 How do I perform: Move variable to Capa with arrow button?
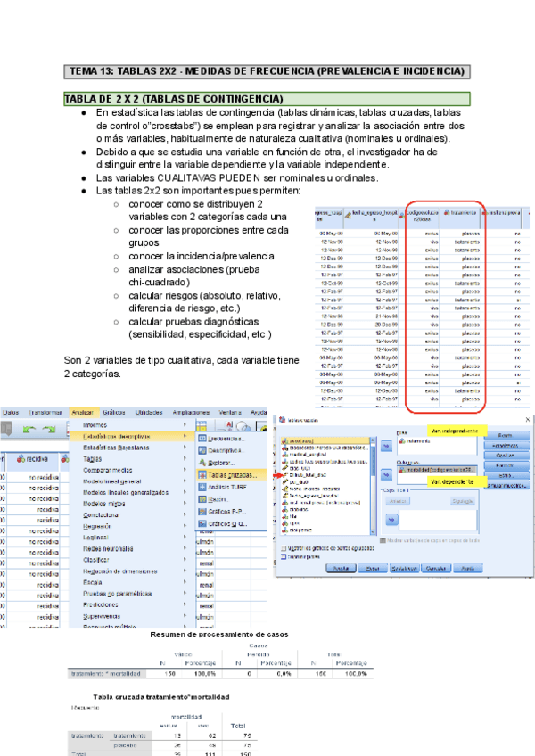click(x=391, y=519)
